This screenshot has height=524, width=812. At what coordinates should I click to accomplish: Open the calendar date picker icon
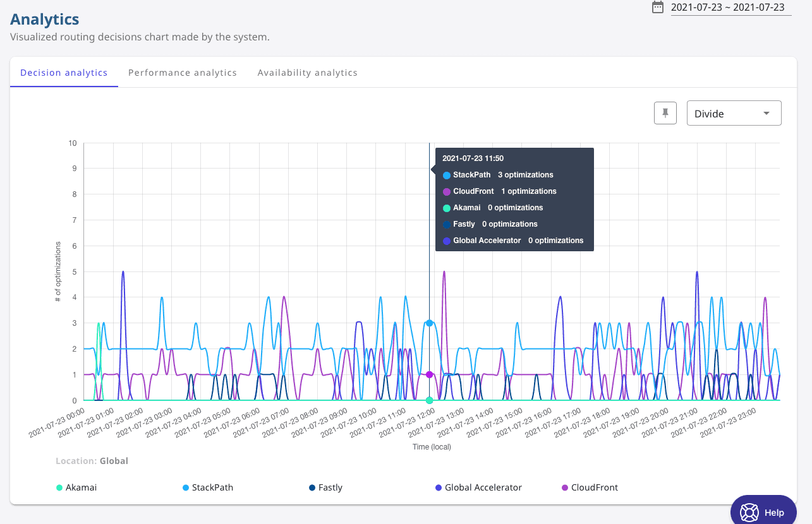coord(658,7)
